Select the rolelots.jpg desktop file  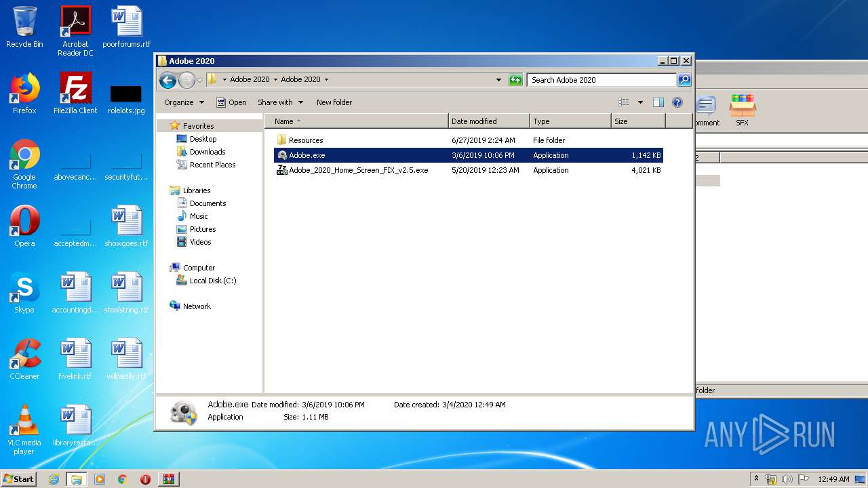[126, 99]
